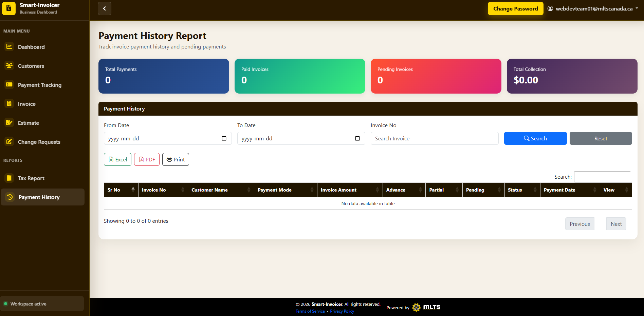Collapse sidebar with back chevron button
Image resolution: width=644 pixels, height=316 pixels.
click(x=105, y=8)
